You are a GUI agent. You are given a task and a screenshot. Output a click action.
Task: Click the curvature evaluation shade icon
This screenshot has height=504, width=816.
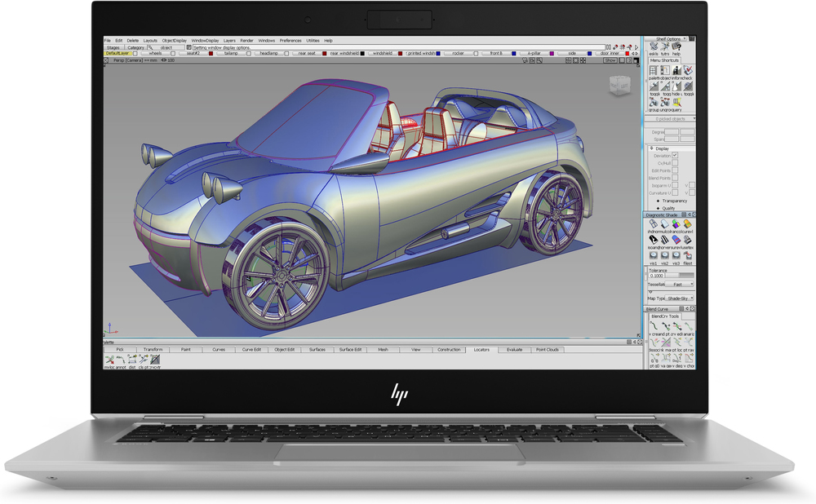tap(688, 224)
